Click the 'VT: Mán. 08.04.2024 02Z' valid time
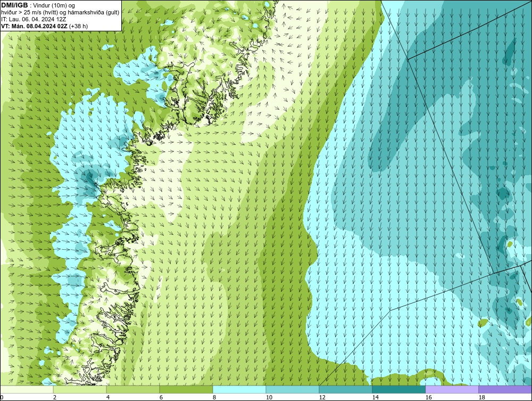The height and width of the screenshot is (401, 532). point(34,26)
